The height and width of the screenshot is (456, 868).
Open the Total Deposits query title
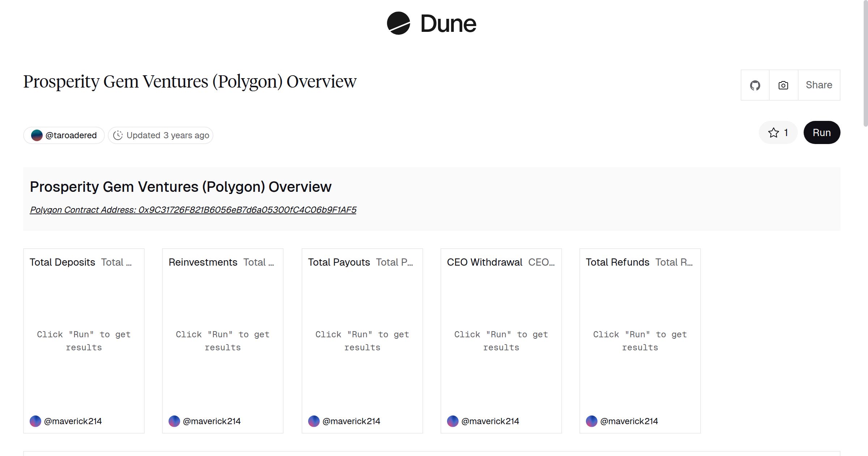62,262
